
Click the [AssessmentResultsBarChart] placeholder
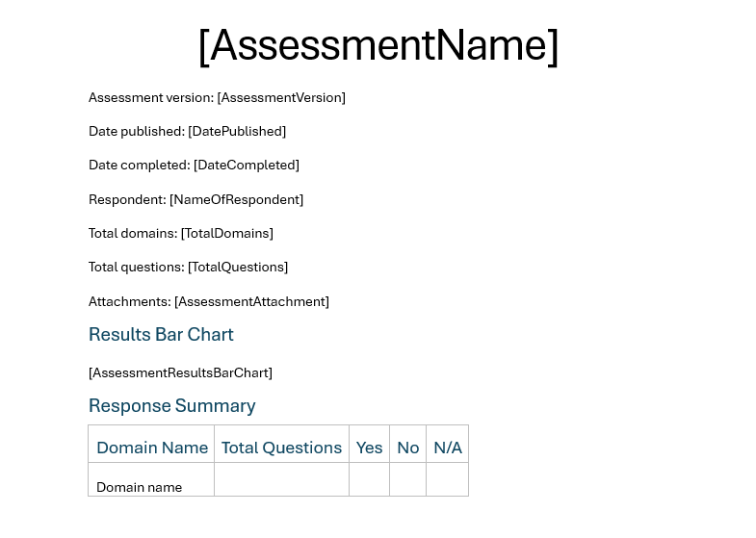180,373
